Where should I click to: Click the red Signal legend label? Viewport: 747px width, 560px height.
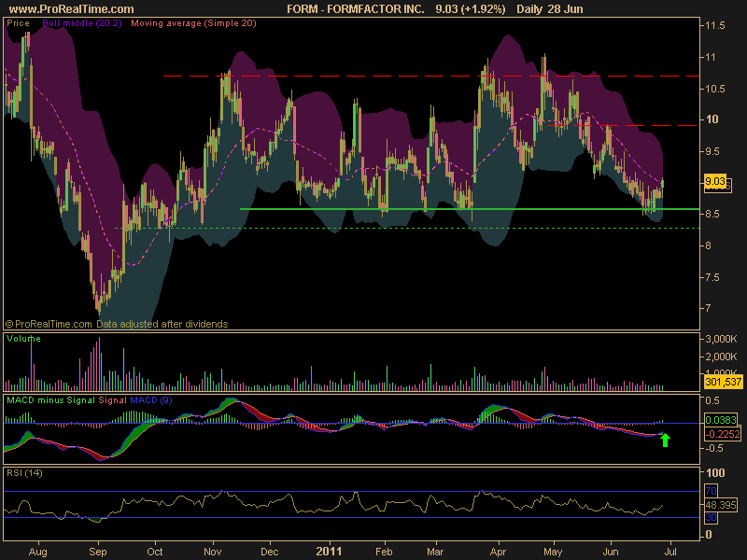click(x=112, y=400)
